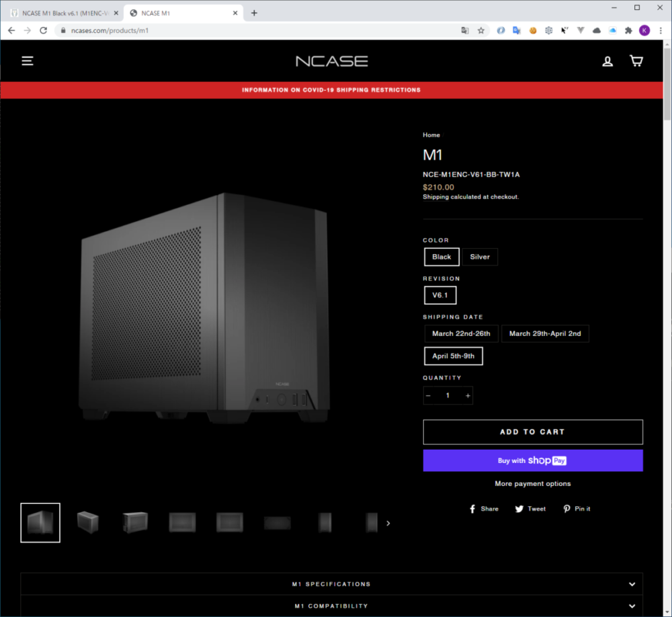This screenshot has width=672, height=617.
Task: Open the account login icon
Action: [607, 61]
